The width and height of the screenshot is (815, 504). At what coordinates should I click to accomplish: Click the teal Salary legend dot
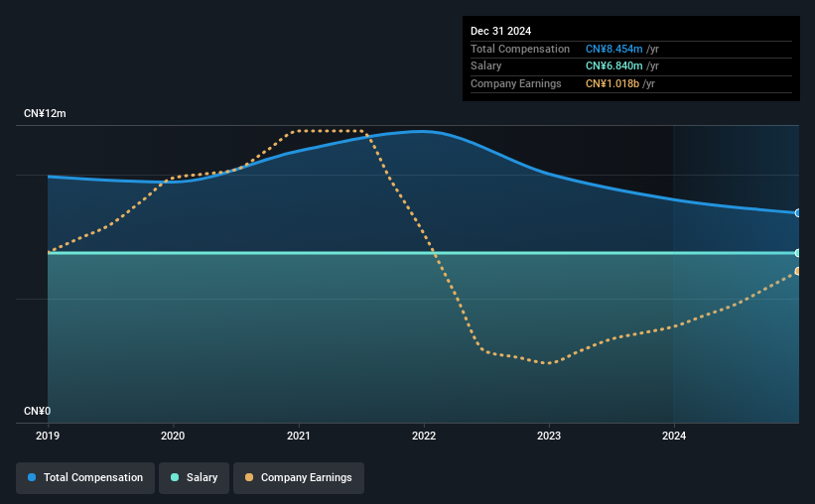[175, 477]
